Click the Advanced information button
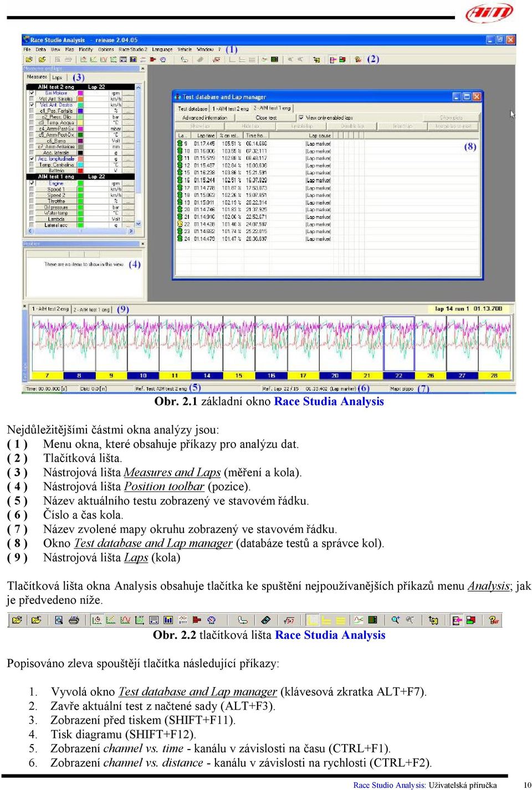532x790 pixels. pos(204,117)
